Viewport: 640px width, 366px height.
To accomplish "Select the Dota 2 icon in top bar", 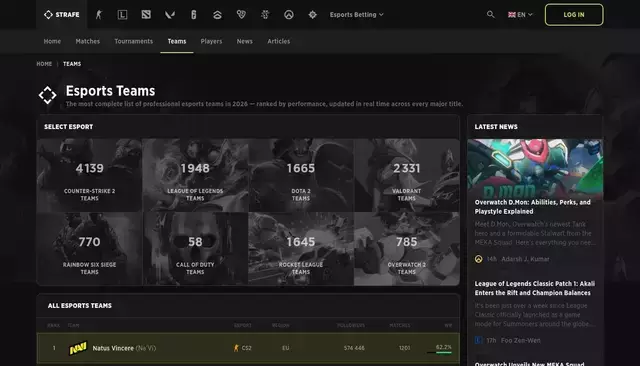I will [146, 15].
